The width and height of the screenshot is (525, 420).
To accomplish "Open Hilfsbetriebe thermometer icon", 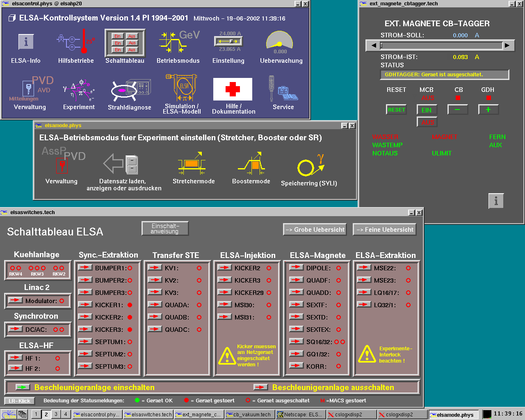I will coord(76,42).
